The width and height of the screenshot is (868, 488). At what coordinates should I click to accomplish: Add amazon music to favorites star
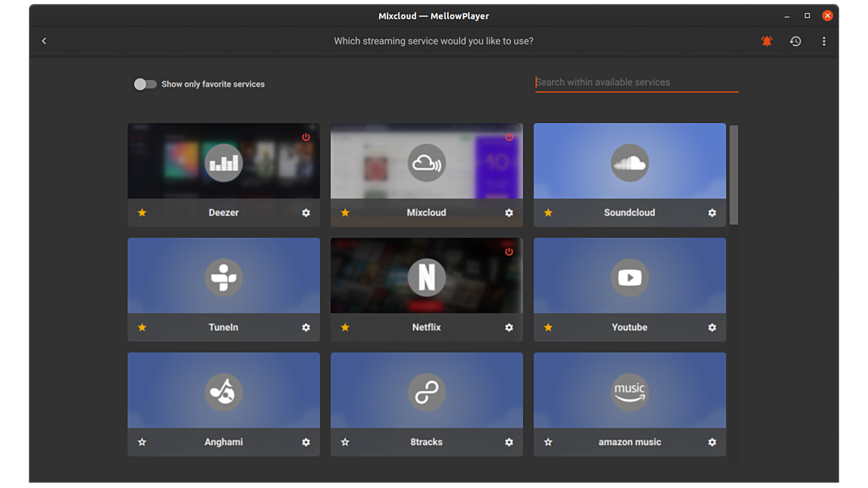548,442
